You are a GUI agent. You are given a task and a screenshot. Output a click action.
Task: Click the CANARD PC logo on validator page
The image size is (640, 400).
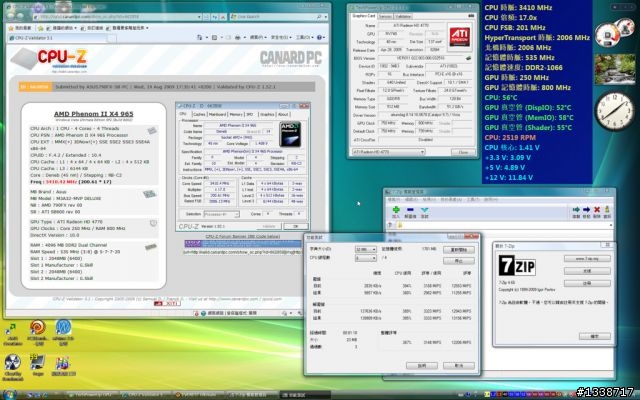point(291,59)
